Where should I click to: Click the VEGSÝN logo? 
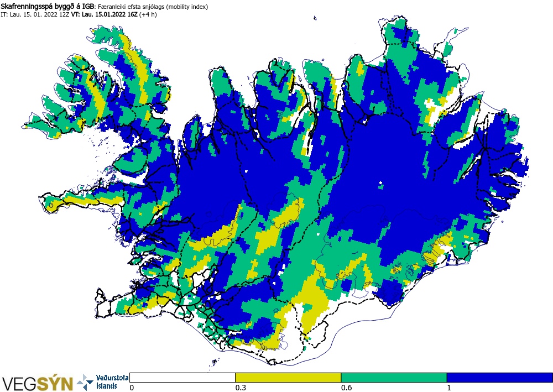click(37, 383)
